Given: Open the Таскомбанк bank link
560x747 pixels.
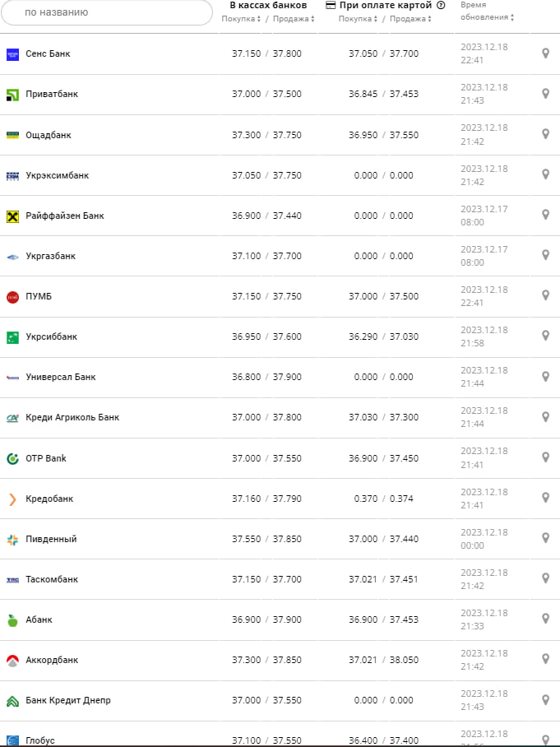Looking at the screenshot, I should [x=52, y=579].
